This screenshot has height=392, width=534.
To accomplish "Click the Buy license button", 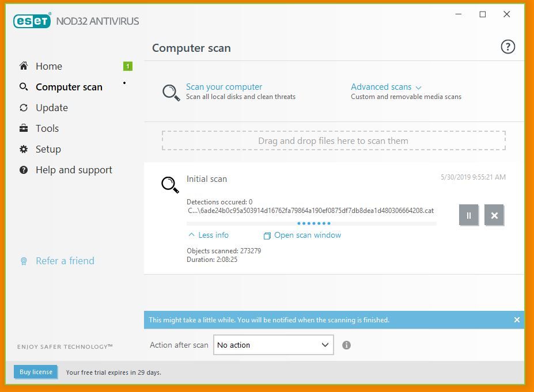I will [36, 372].
